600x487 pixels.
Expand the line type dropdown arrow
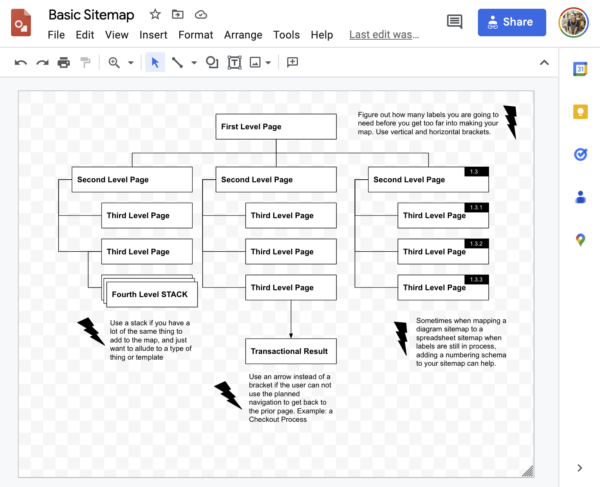pos(194,63)
